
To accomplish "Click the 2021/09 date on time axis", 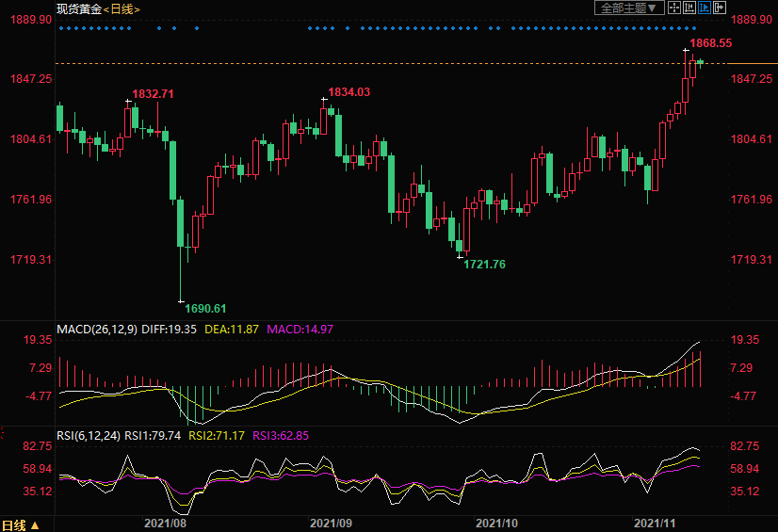I will pyautogui.click(x=331, y=521).
